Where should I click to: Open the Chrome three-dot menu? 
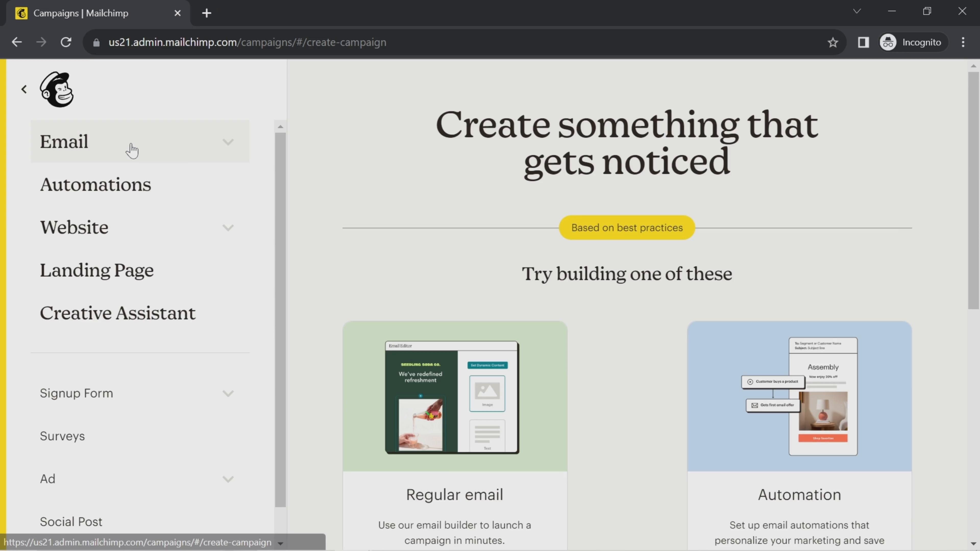(x=963, y=42)
